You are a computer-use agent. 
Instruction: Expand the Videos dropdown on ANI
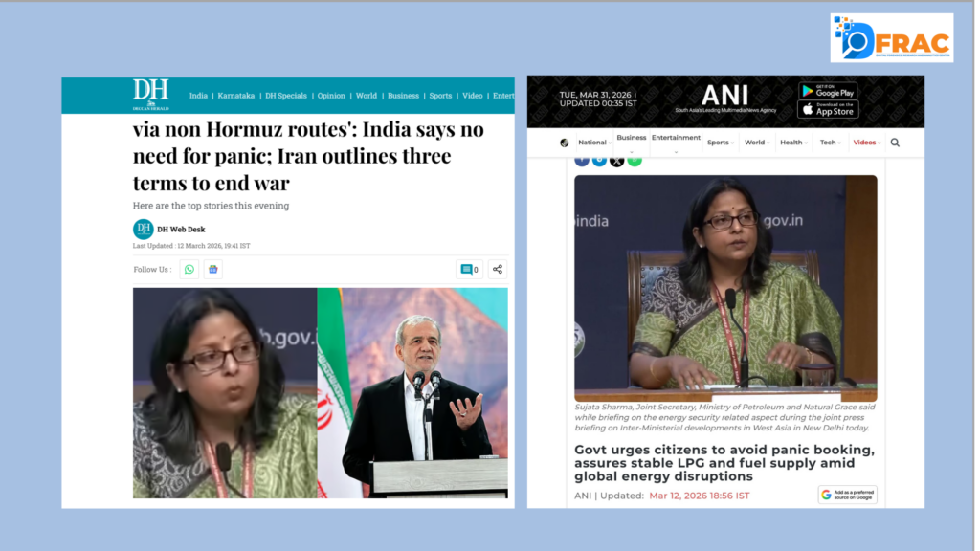pos(867,143)
